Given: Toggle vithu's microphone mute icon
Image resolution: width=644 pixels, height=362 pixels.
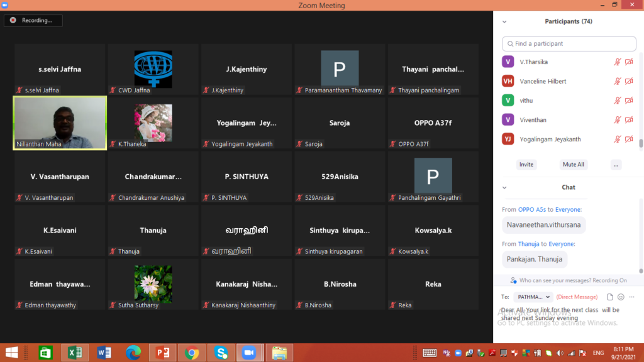Looking at the screenshot, I should pyautogui.click(x=618, y=101).
